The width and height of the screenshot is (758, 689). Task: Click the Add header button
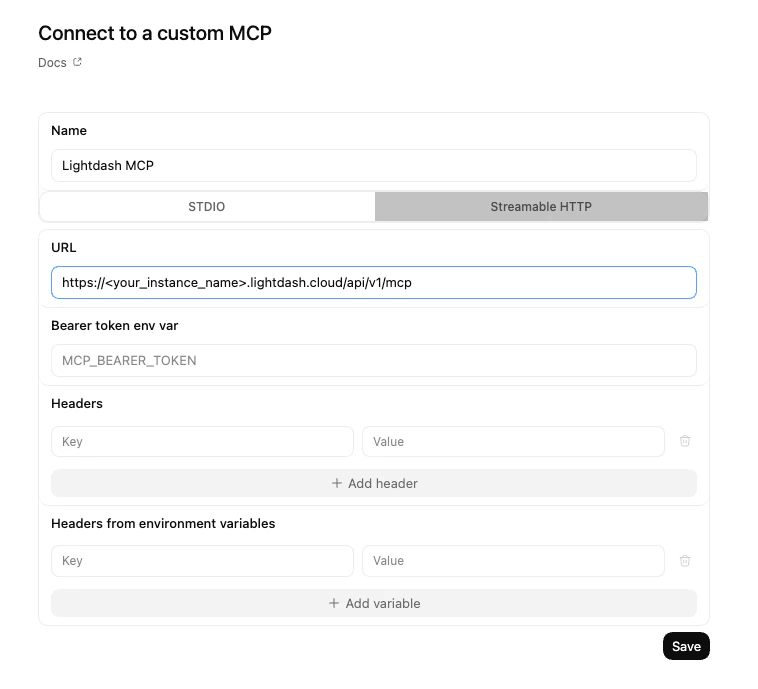[x=374, y=483]
